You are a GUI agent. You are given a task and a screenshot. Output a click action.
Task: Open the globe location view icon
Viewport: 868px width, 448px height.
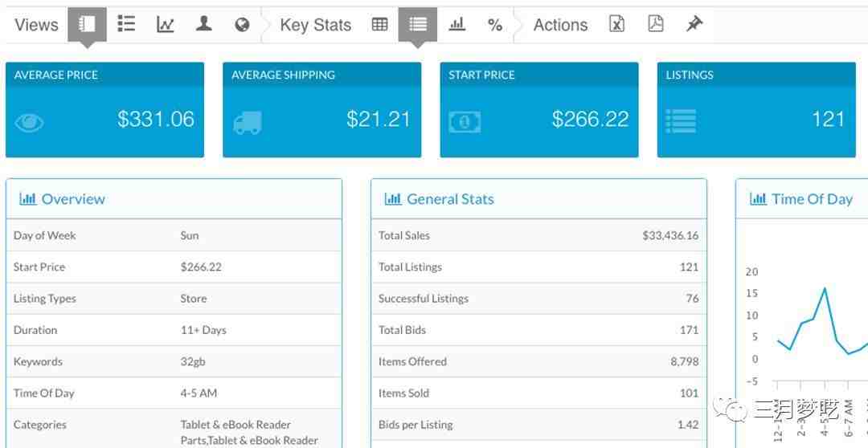pyautogui.click(x=242, y=24)
